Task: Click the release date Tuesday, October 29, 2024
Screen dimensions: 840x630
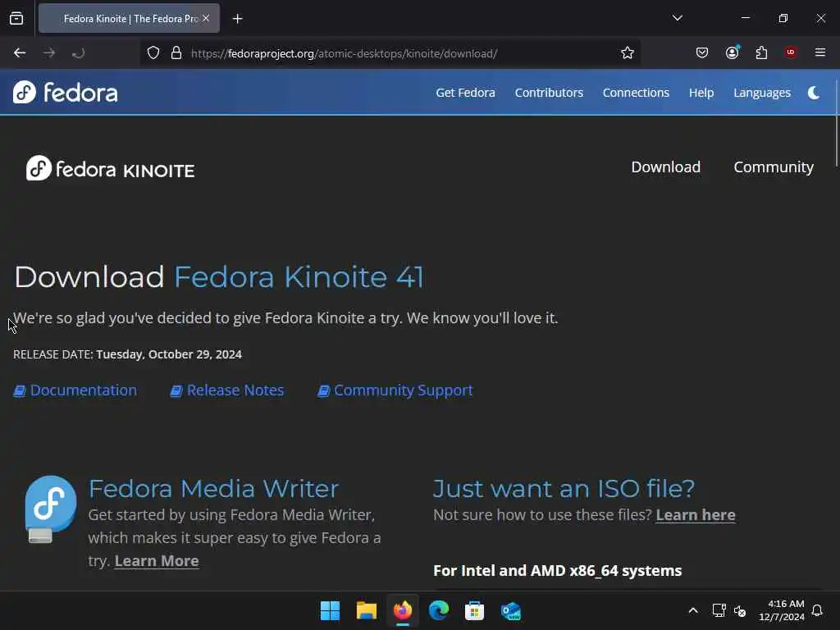Action: click(x=169, y=354)
